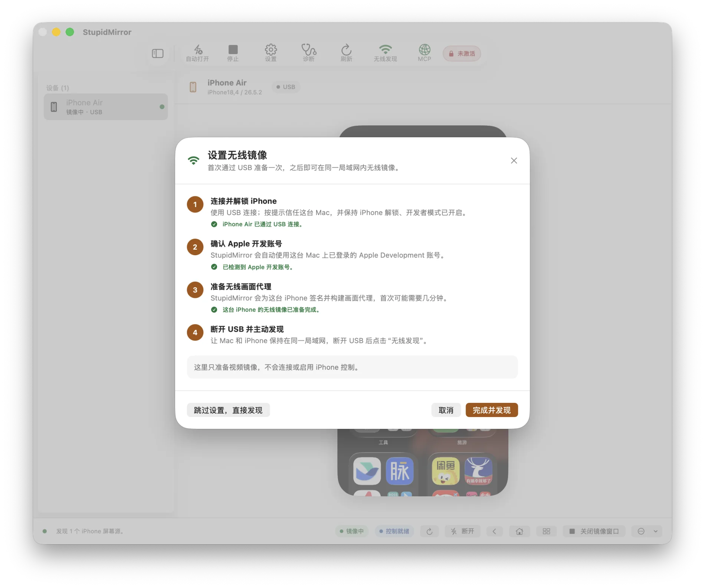The height and width of the screenshot is (588, 705).
Task: Click the back chevron in bottom bar
Action: 494,531
